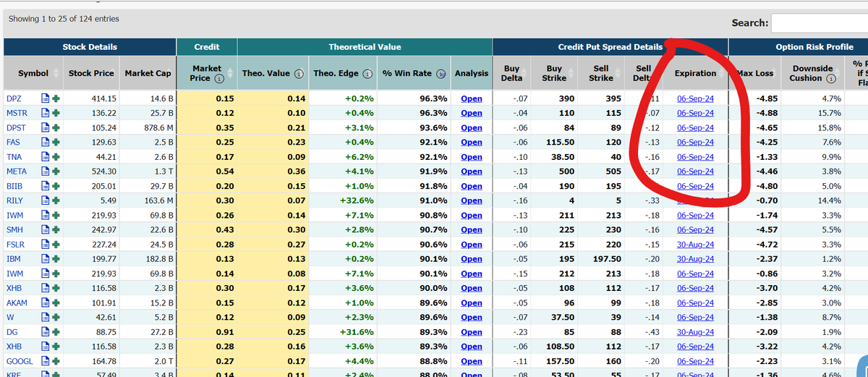Click the green plus icon for DG
Image resolution: width=868 pixels, height=377 pixels.
click(x=56, y=331)
